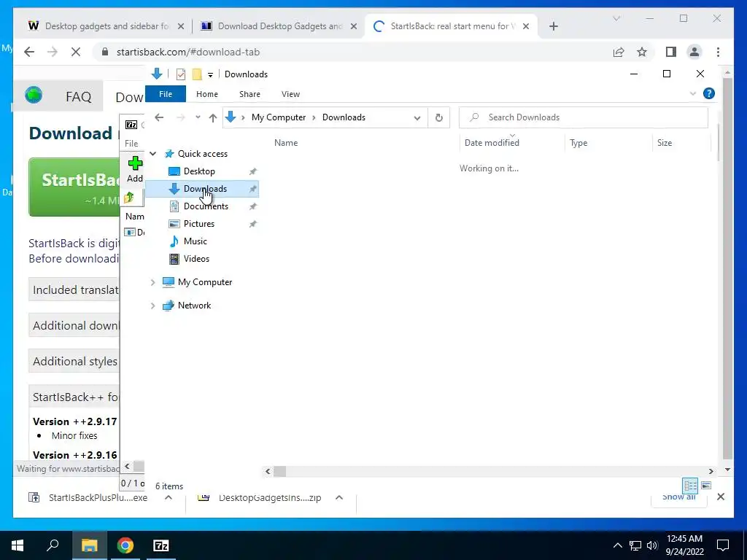This screenshot has width=747, height=560.
Task: Click FAQ on StartIsBack page
Action: pos(79,97)
